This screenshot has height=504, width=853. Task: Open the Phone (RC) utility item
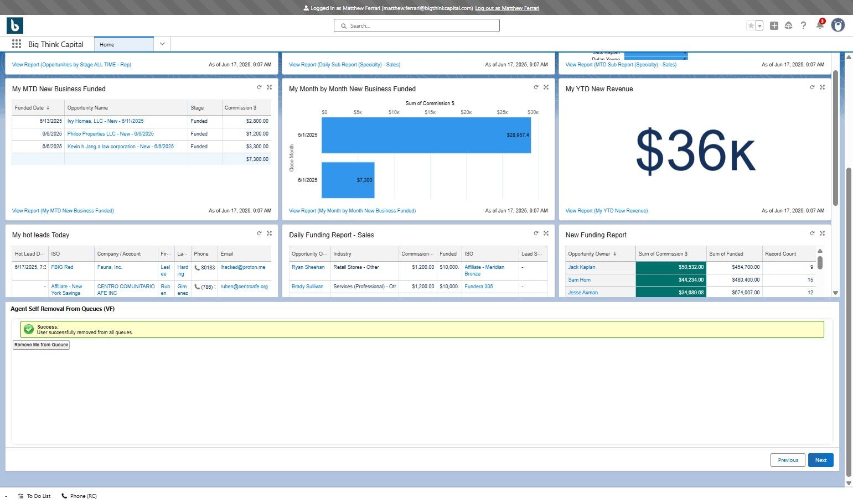(x=79, y=496)
